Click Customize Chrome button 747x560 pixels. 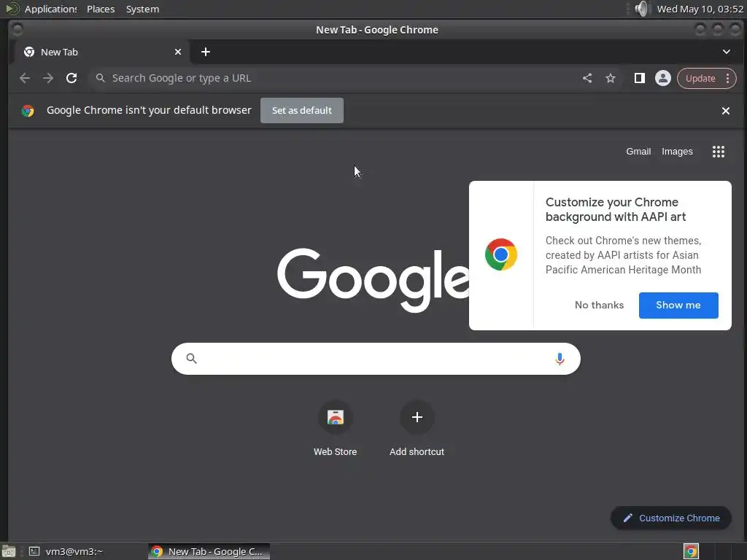click(x=671, y=518)
